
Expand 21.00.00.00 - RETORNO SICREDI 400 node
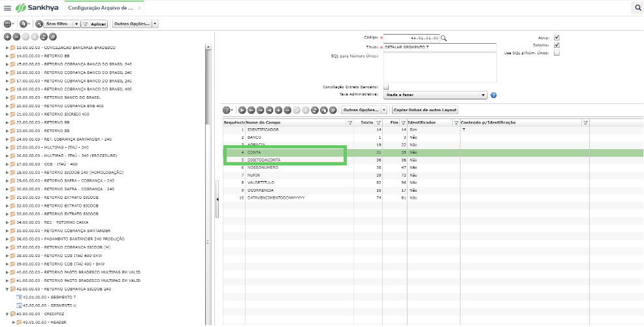point(7,114)
